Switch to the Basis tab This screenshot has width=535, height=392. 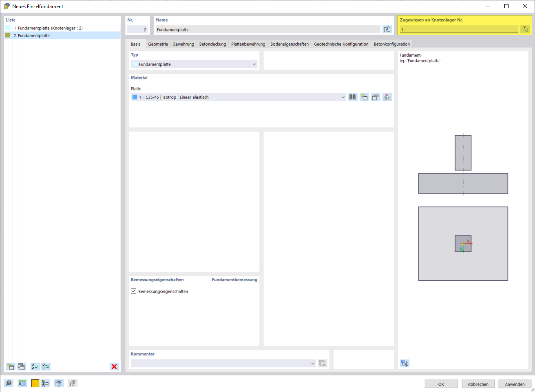click(x=135, y=44)
